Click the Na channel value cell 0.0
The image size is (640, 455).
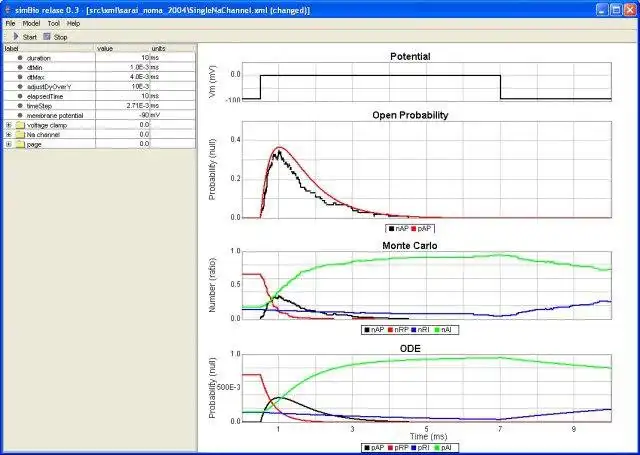[123, 134]
